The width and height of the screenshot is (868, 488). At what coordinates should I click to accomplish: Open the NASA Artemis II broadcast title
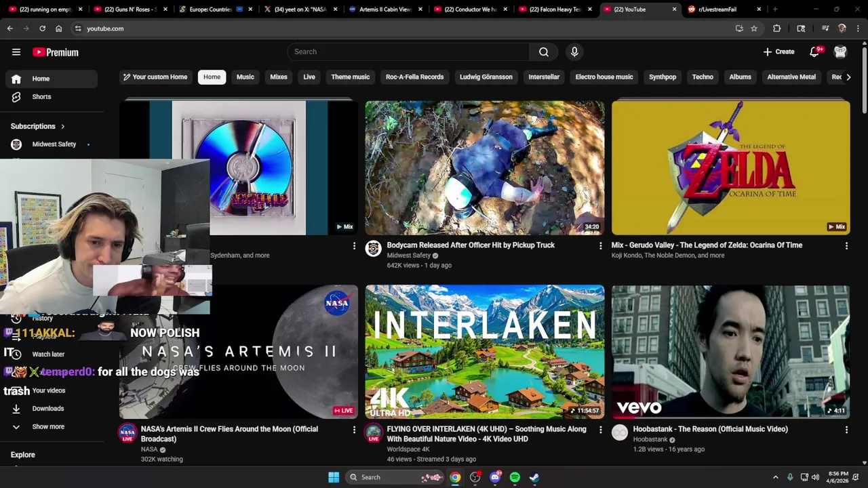229,434
